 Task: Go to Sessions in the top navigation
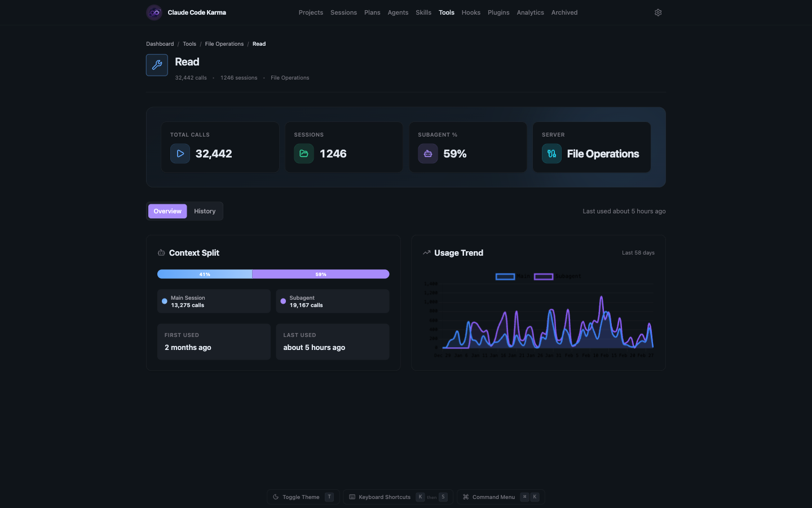click(343, 12)
